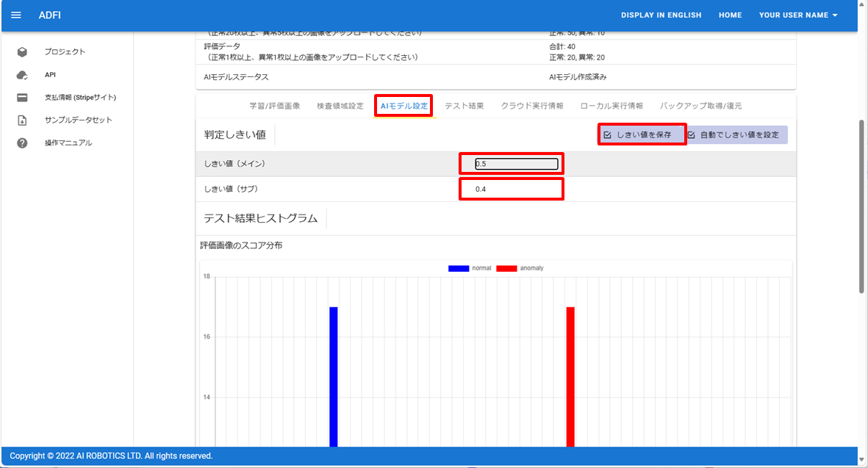Screen dimensions: 868x468
Task: Click the 評価画像のスコア分布 chart title
Action: pyautogui.click(x=241, y=245)
